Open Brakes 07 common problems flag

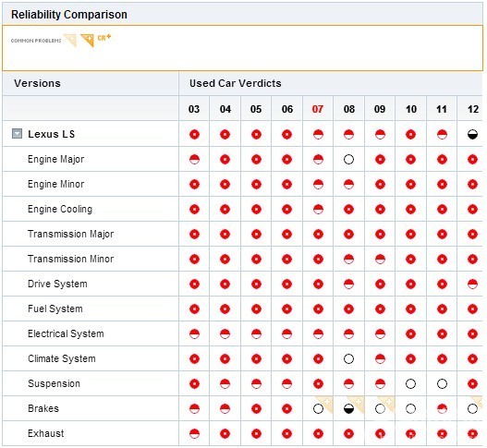(x=326, y=403)
